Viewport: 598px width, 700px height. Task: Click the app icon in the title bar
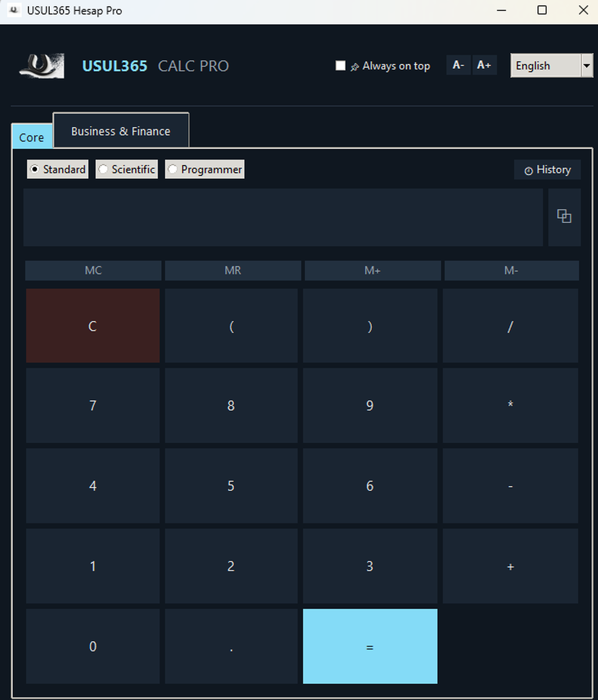coord(14,10)
